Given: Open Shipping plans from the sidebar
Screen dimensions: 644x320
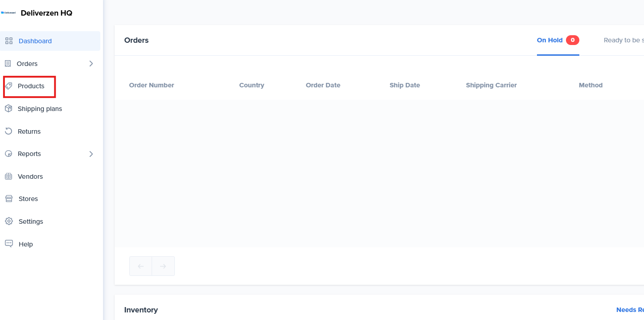Looking at the screenshot, I should (x=40, y=109).
